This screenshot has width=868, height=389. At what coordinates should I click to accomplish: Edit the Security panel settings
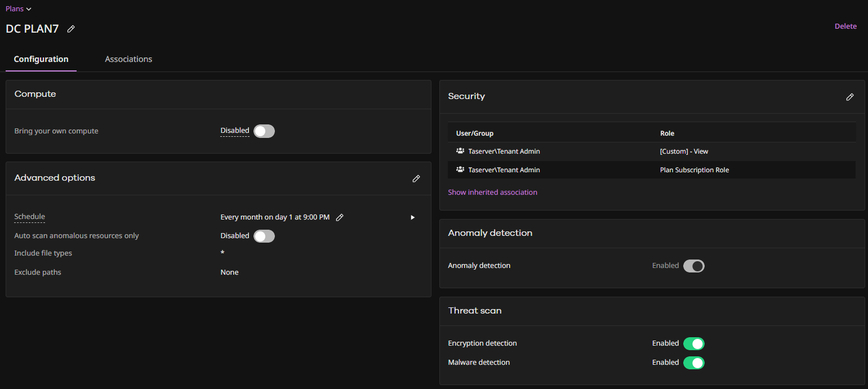pyautogui.click(x=850, y=97)
